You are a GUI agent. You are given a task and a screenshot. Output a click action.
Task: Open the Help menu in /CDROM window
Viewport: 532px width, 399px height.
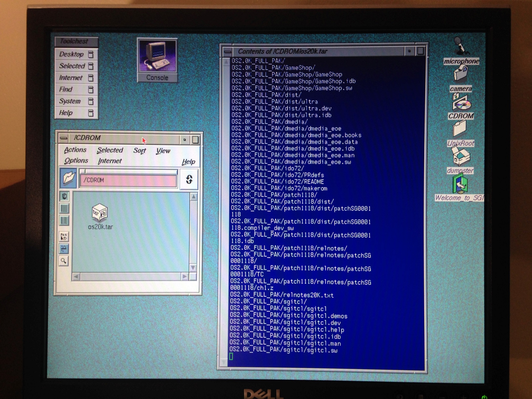(x=189, y=162)
